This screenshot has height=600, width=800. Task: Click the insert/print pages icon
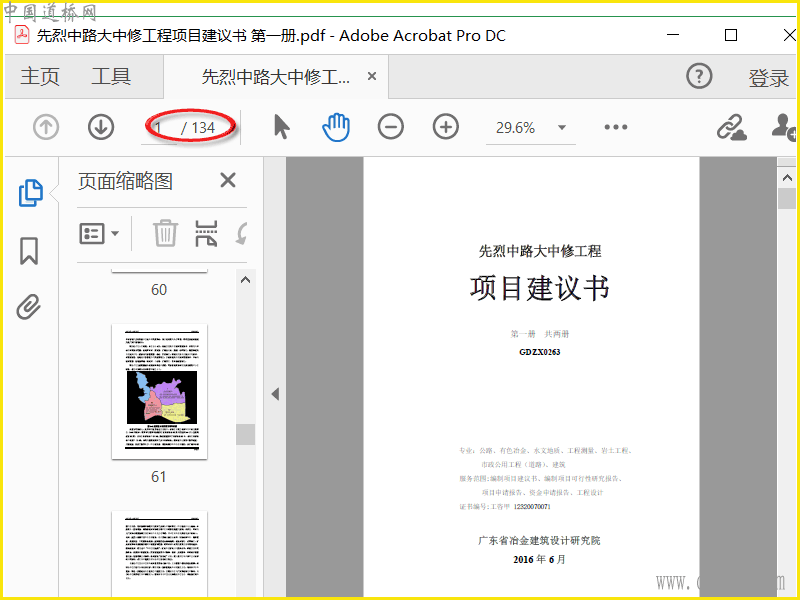point(206,233)
